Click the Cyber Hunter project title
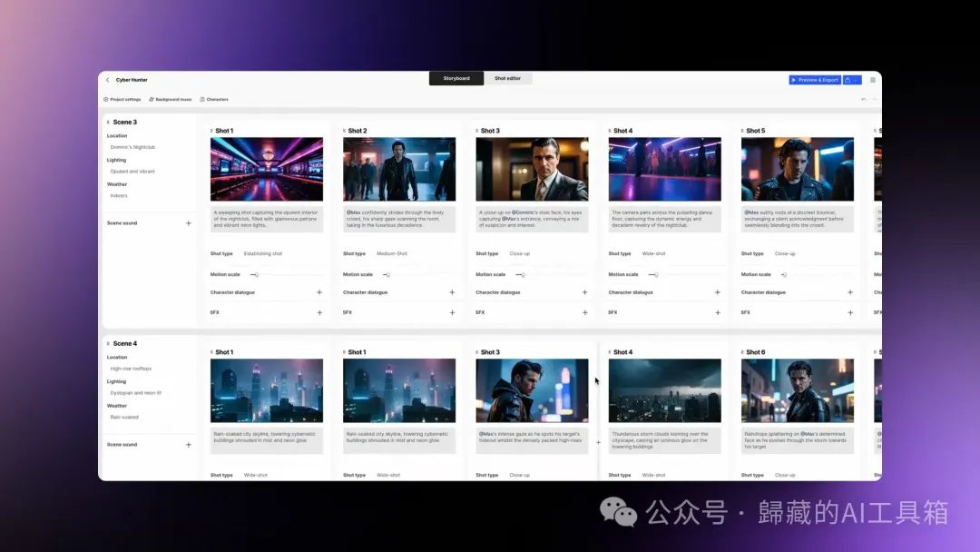This screenshot has height=552, width=980. point(132,80)
